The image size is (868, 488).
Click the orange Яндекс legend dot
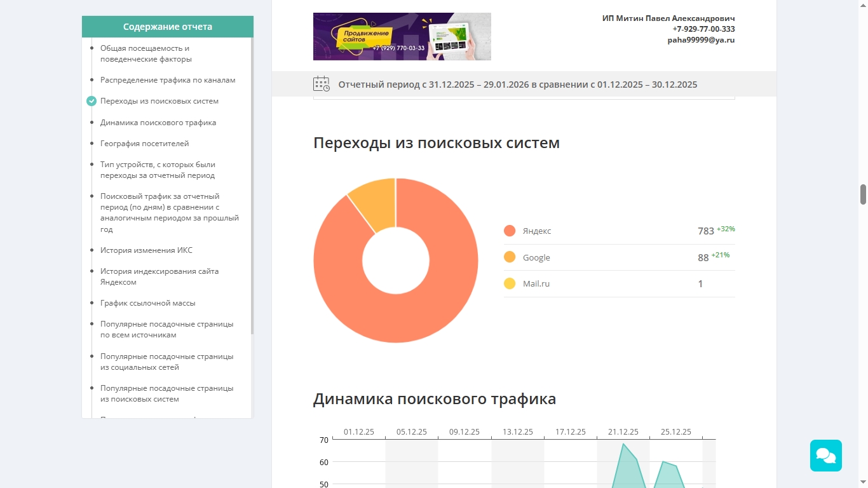(510, 231)
